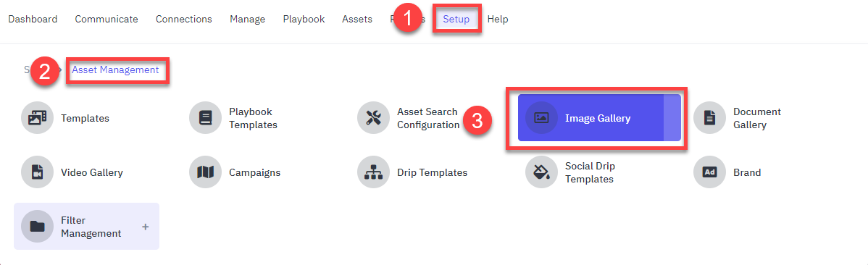Click the Image Gallery button label
Viewport: 868px width, 265px height.
[x=598, y=118]
